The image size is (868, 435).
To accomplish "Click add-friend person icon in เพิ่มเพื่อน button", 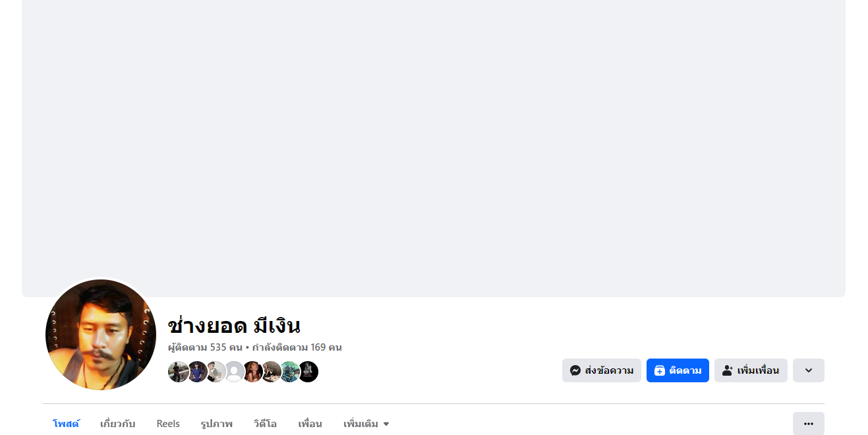I will [728, 370].
